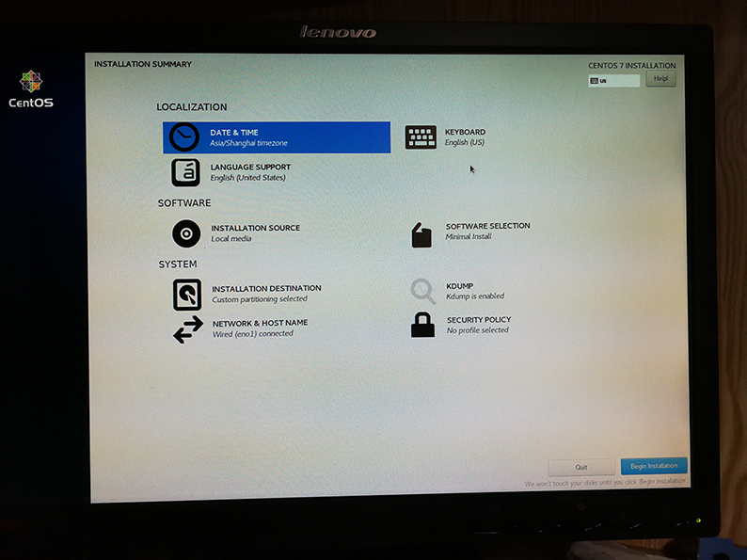747x560 pixels.
Task: Click the LOCALIZATION section heading
Action: (192, 107)
